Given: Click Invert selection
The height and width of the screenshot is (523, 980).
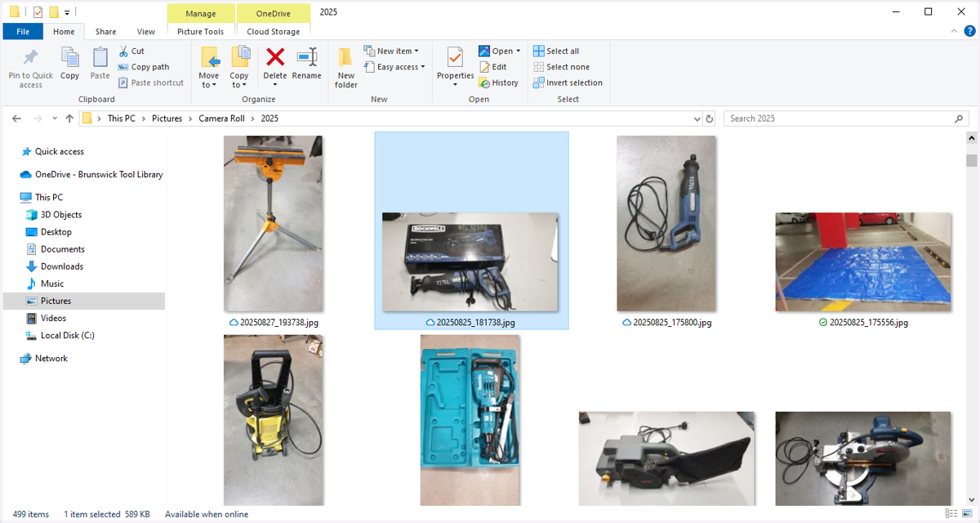Looking at the screenshot, I should [x=568, y=83].
